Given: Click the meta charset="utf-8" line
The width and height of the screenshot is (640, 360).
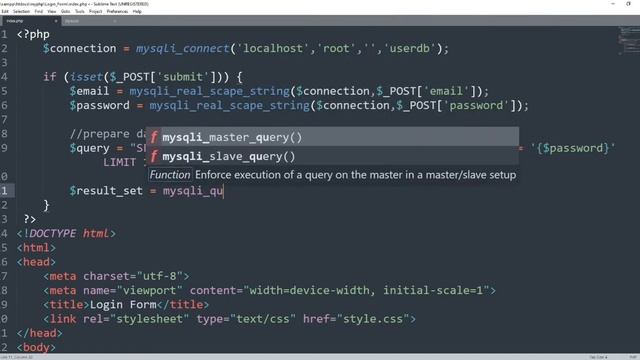Looking at the screenshot, I should [x=116, y=276].
